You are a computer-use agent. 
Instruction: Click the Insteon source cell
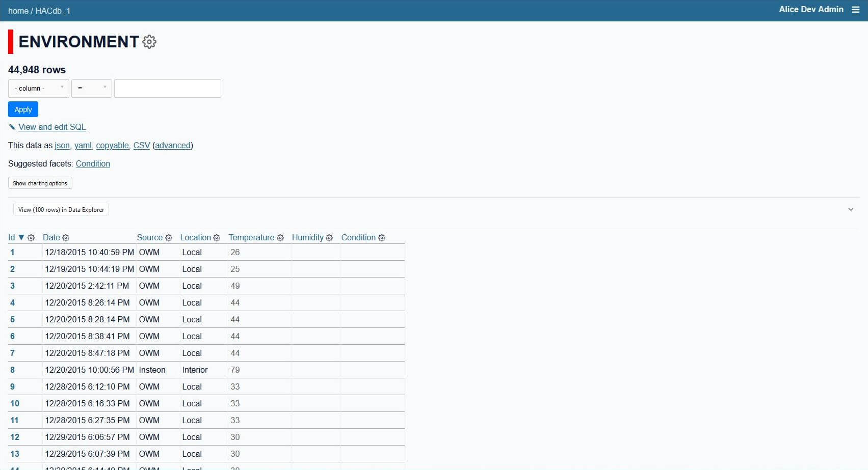click(152, 370)
